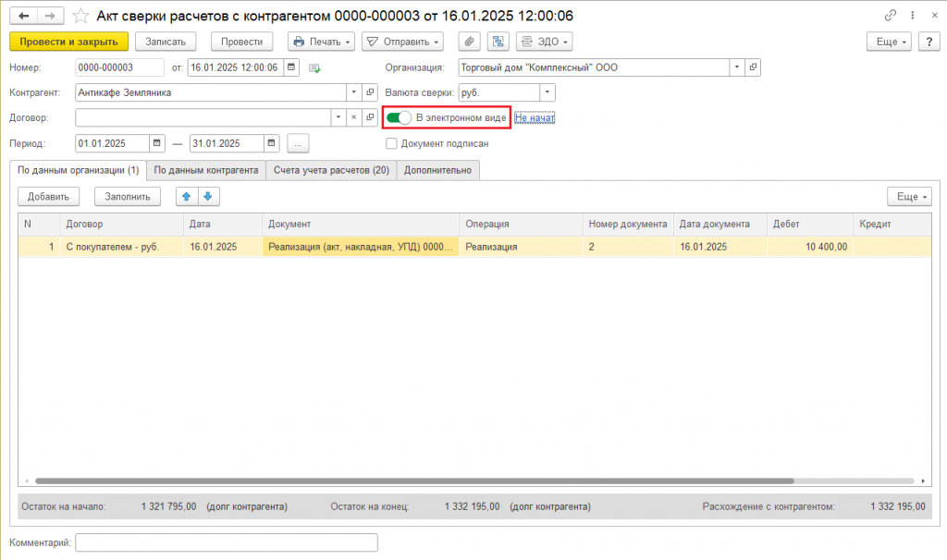Move the row down with blue arrow
Screen dimensions: 947x560
coord(208,196)
